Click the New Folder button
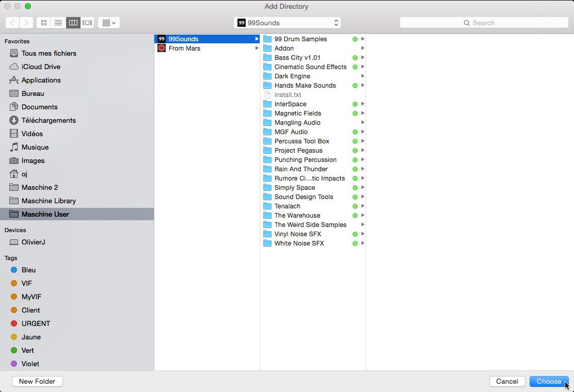This screenshot has width=574, height=392. tap(37, 381)
